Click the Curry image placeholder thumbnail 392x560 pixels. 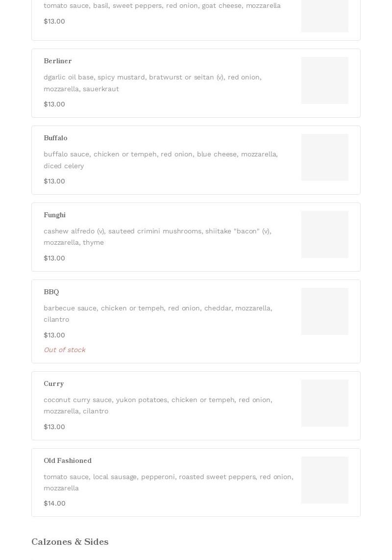[x=324, y=403]
